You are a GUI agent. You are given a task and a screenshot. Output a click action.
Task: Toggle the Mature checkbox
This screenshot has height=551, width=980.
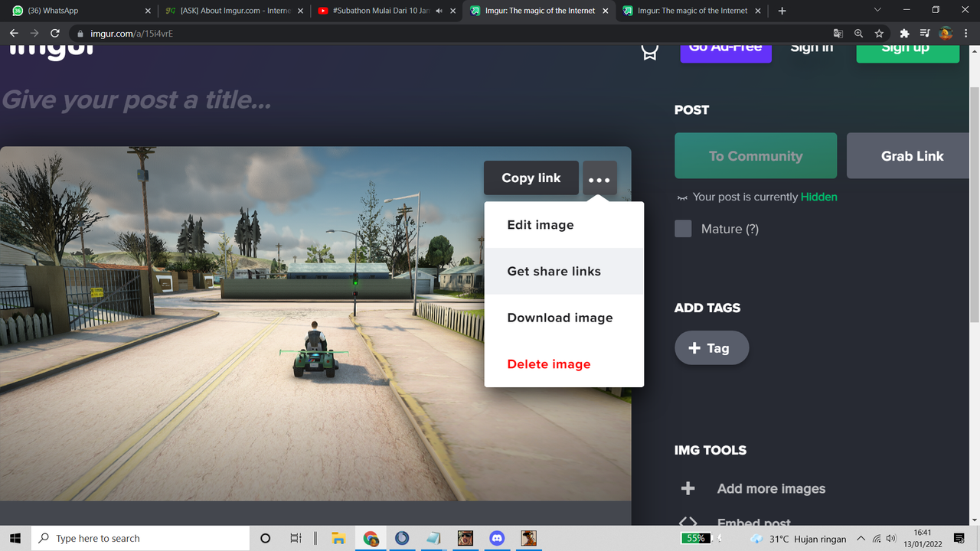coord(683,229)
